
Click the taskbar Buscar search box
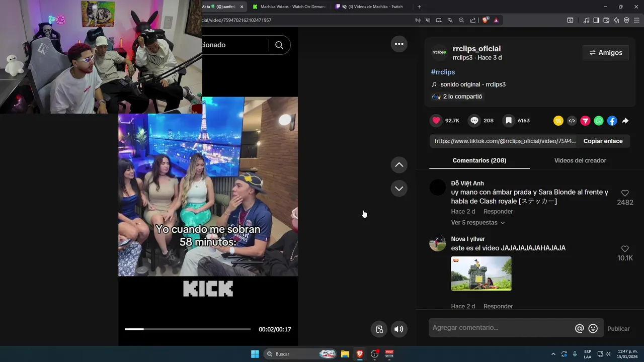301,354
